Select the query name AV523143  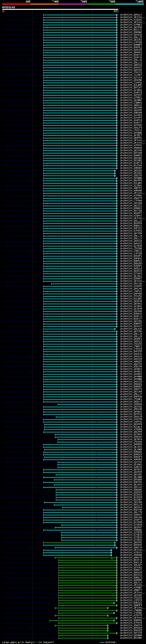[8, 7]
